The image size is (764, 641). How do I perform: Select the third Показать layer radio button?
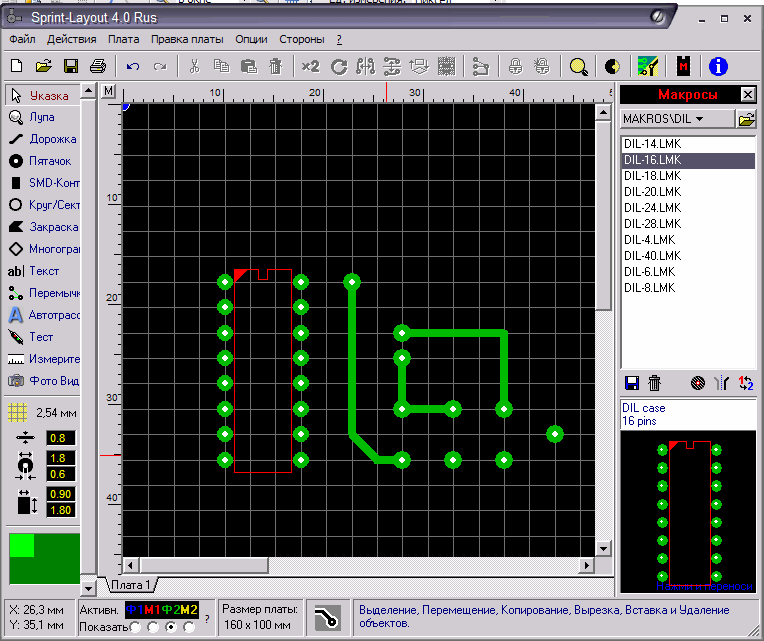(171, 627)
